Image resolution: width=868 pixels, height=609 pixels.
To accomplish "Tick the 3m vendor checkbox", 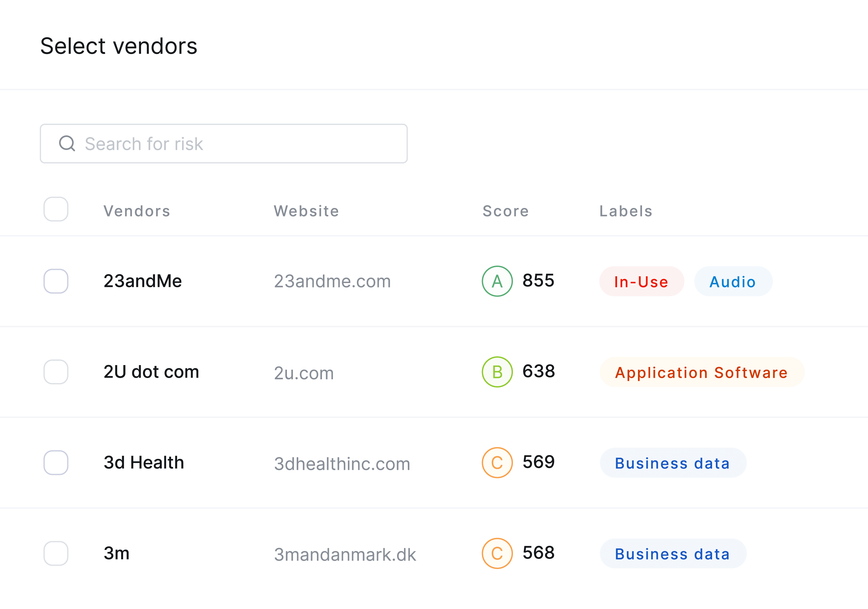I will 56,553.
